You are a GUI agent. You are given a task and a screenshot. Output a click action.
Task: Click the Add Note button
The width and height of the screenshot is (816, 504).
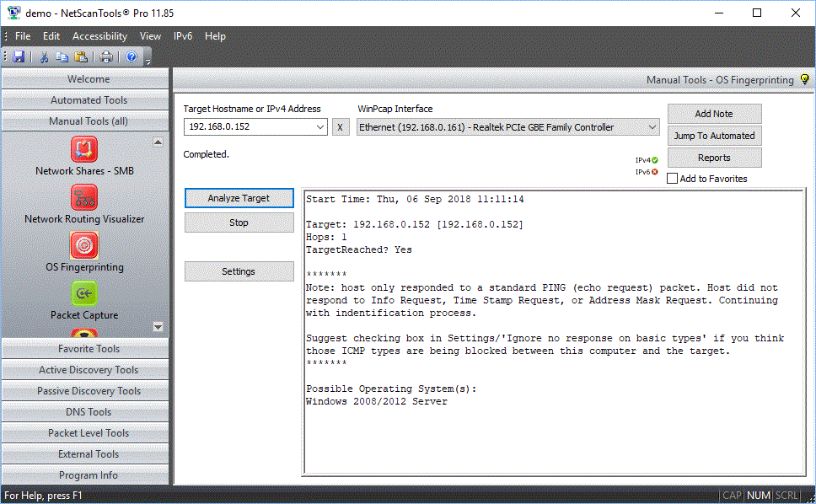tap(714, 114)
